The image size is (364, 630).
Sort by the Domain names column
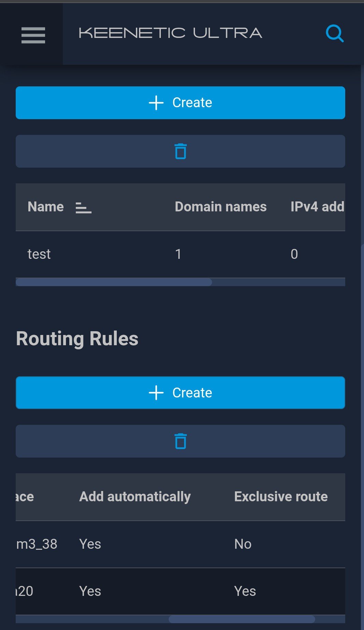[221, 207]
